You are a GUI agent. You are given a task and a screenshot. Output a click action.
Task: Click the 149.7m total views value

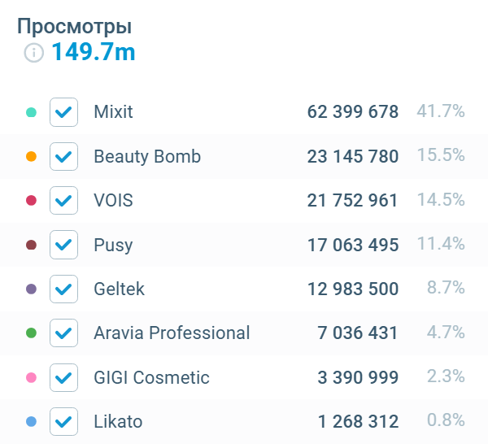click(94, 53)
